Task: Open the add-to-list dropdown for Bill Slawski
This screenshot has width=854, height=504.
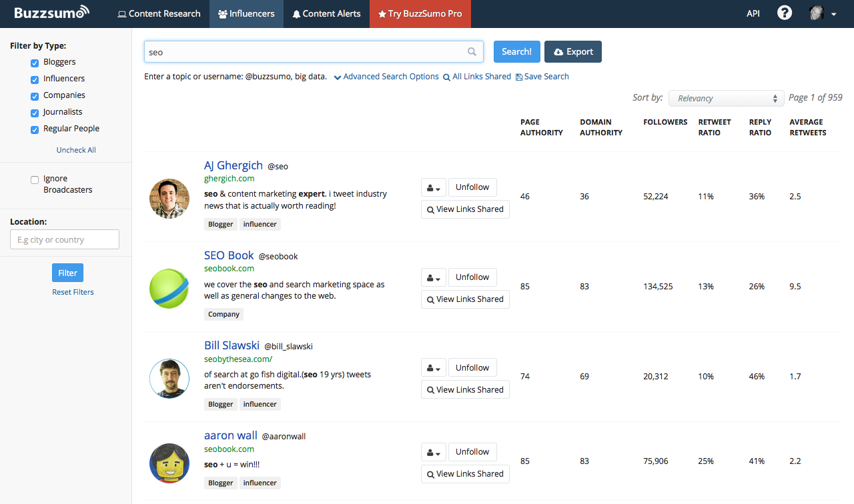Action: [x=433, y=368]
